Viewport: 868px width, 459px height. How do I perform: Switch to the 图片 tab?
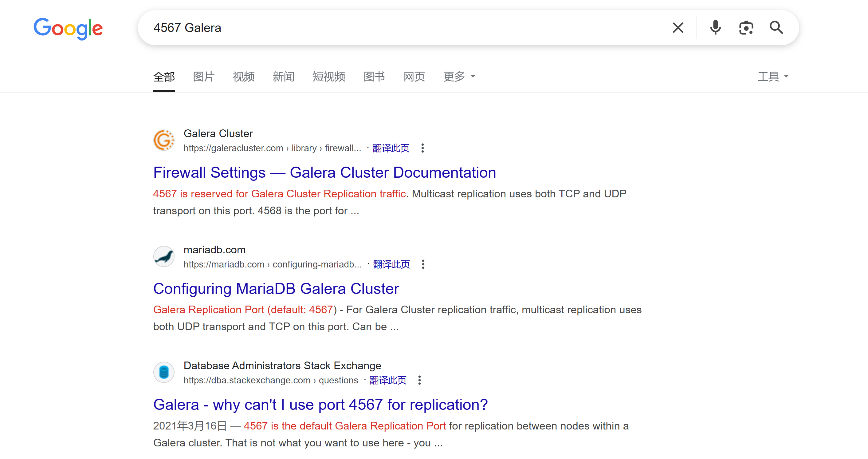204,77
